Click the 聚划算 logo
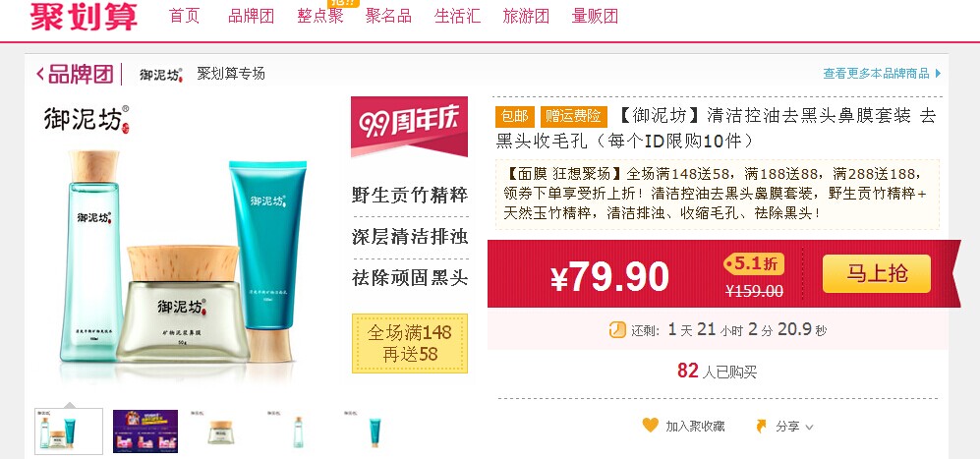Image resolution: width=980 pixels, height=459 pixels. coord(84,17)
